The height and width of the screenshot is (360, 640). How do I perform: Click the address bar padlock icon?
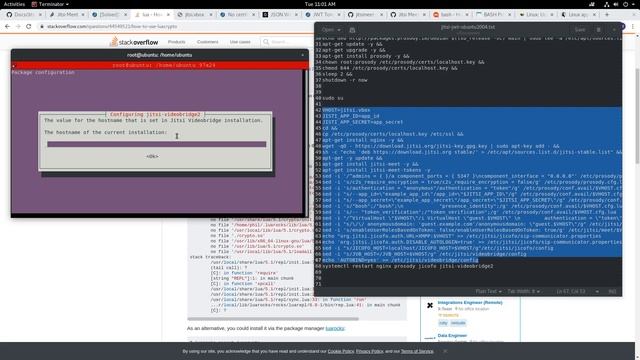click(42, 27)
